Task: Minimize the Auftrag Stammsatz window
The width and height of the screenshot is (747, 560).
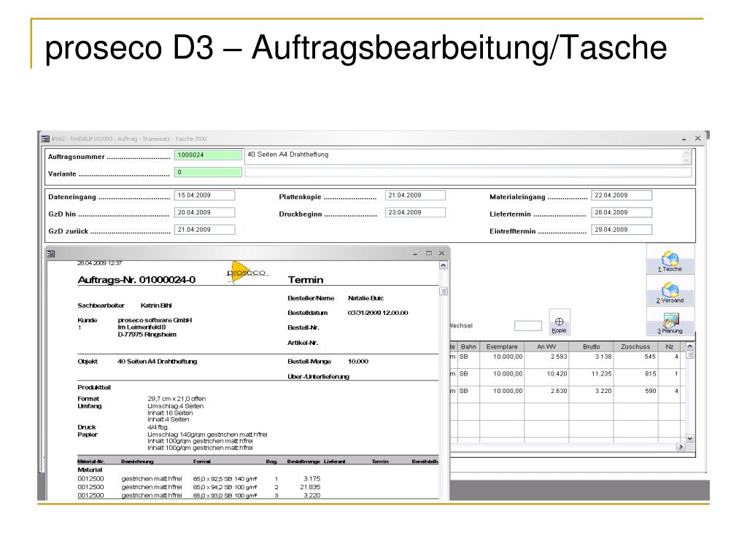Action: (x=684, y=139)
